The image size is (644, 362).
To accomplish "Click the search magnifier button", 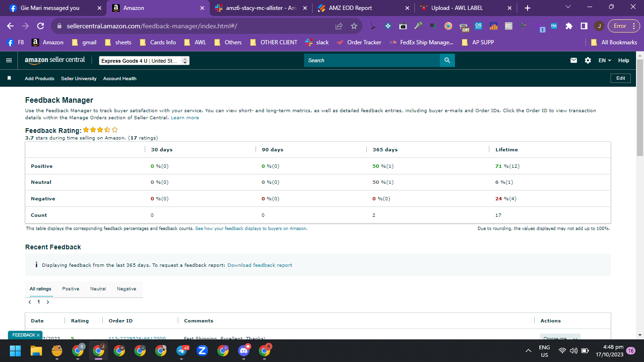I will (447, 60).
